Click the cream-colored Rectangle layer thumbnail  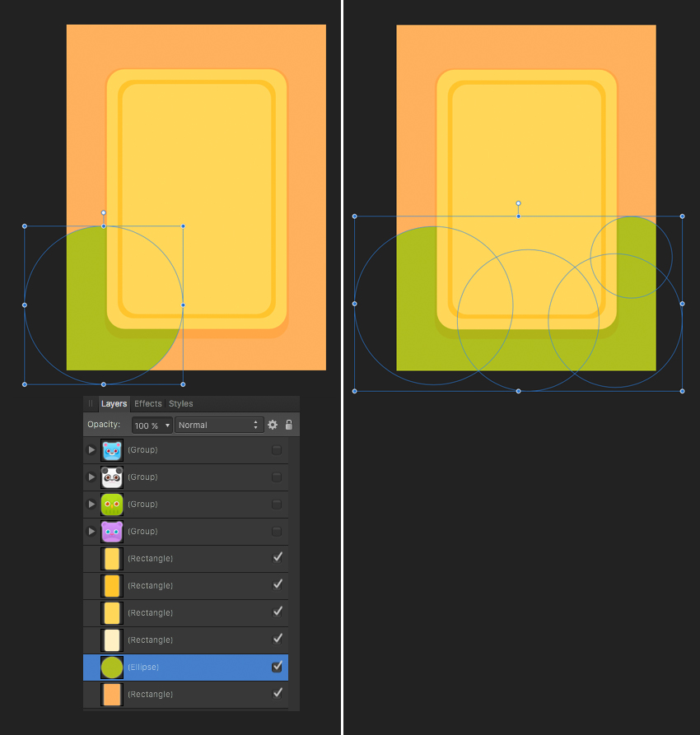[x=112, y=640]
